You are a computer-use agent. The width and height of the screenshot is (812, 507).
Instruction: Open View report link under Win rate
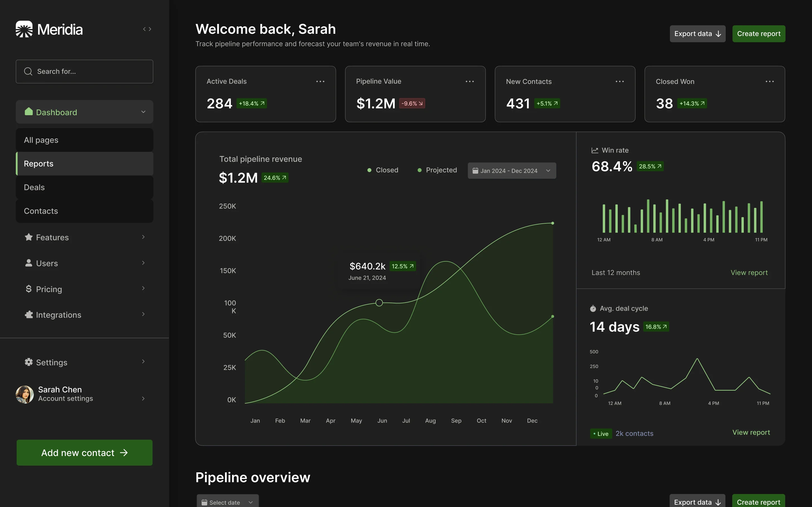click(749, 273)
